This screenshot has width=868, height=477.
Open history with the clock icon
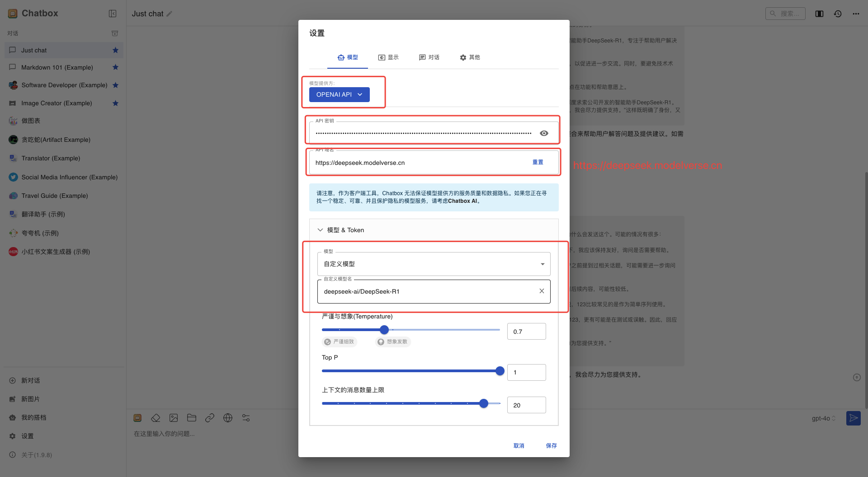(838, 14)
